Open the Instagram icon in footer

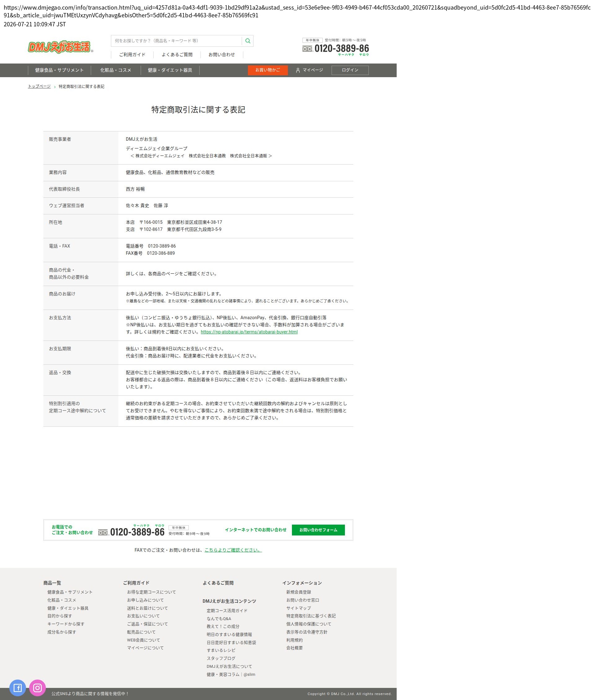[37, 688]
